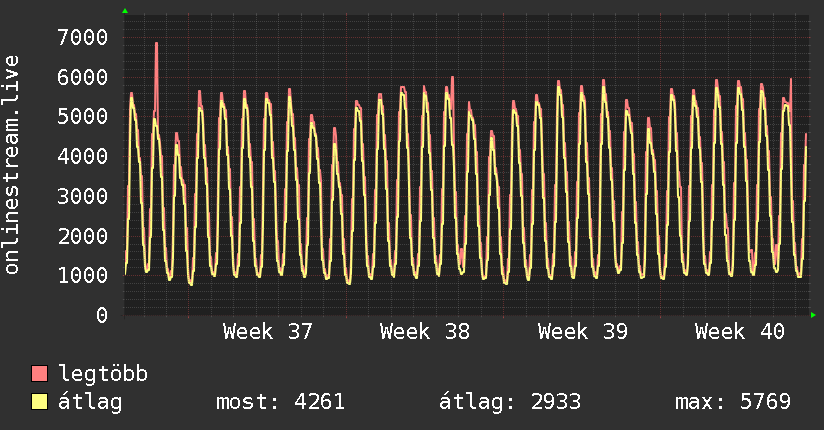
Task: Click the 2000 y-axis value
Action: (x=83, y=236)
